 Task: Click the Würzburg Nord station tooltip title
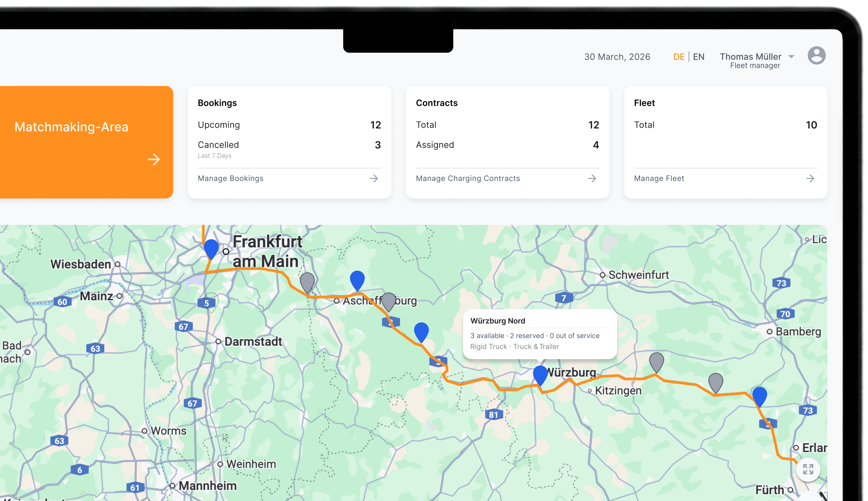coord(498,321)
